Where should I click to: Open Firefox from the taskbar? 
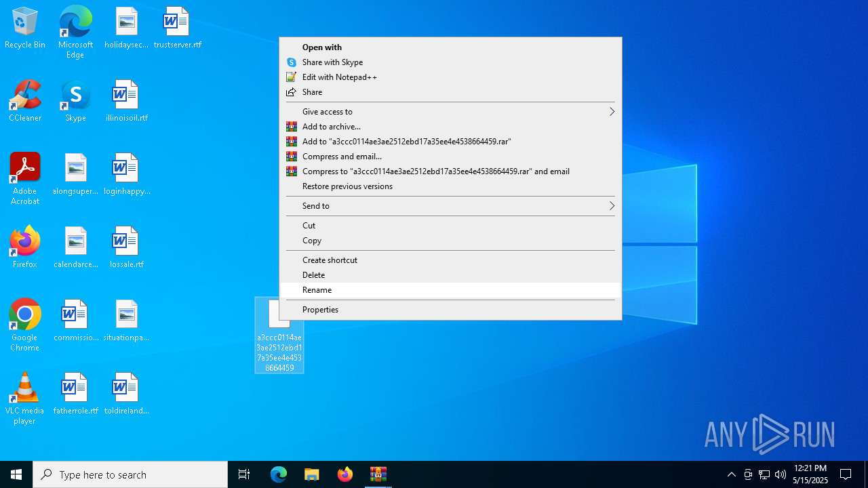pos(345,474)
